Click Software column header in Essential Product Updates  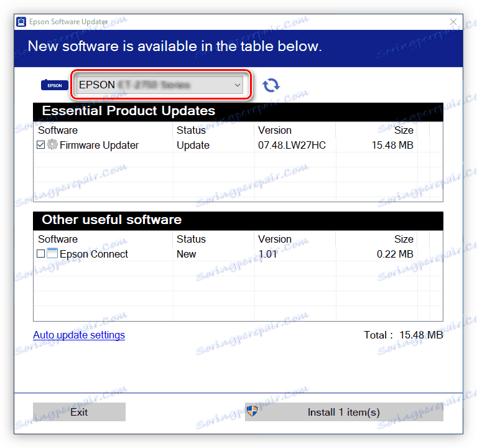[x=58, y=130]
